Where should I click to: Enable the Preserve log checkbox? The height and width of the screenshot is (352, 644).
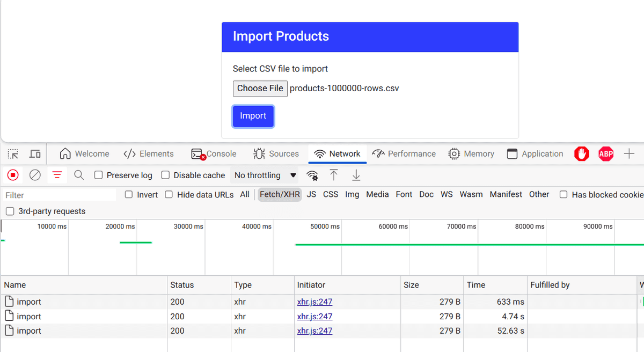[x=99, y=175]
